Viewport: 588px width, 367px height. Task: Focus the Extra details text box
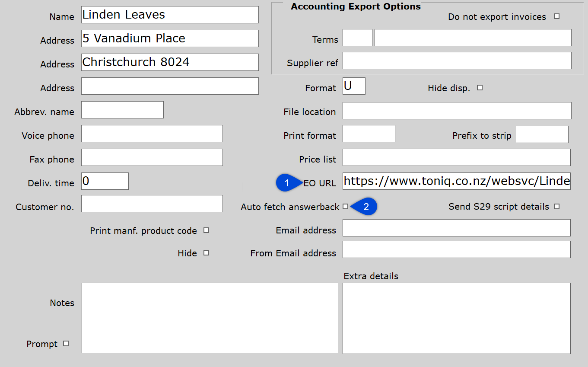456,318
